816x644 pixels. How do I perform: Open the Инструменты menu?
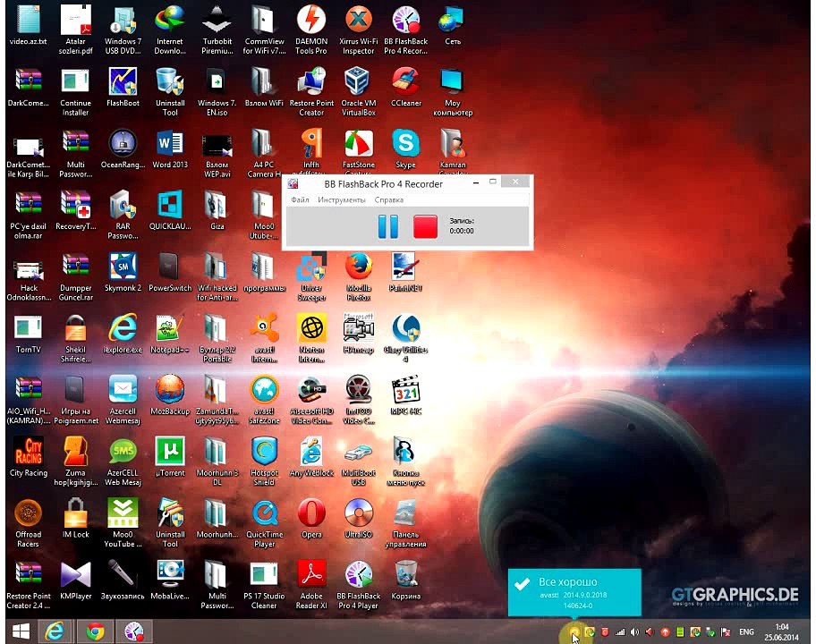[x=342, y=199]
